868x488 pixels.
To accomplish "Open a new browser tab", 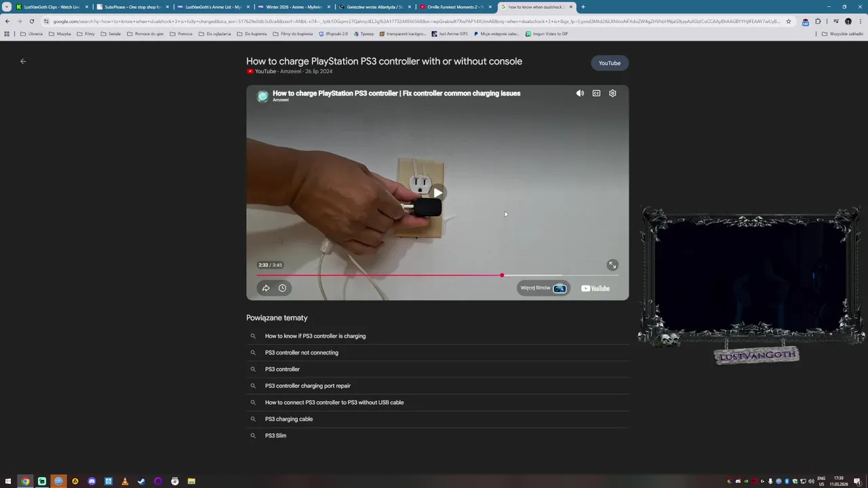I will [x=583, y=7].
